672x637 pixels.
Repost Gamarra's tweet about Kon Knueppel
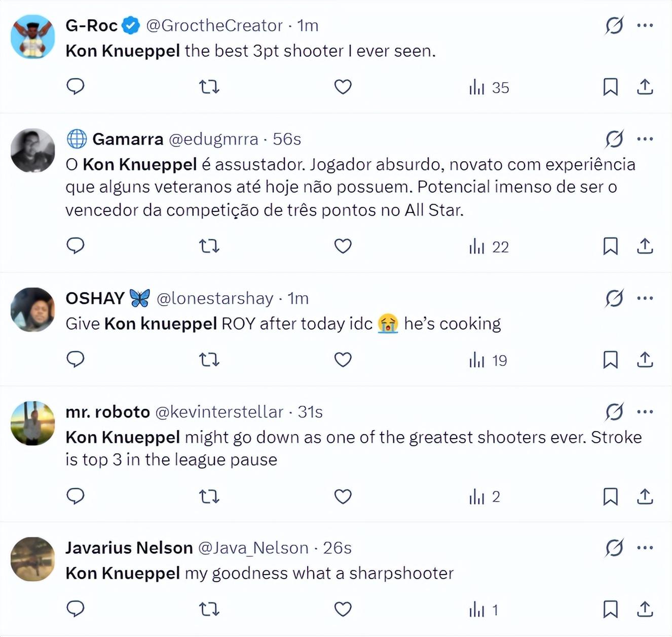click(209, 246)
